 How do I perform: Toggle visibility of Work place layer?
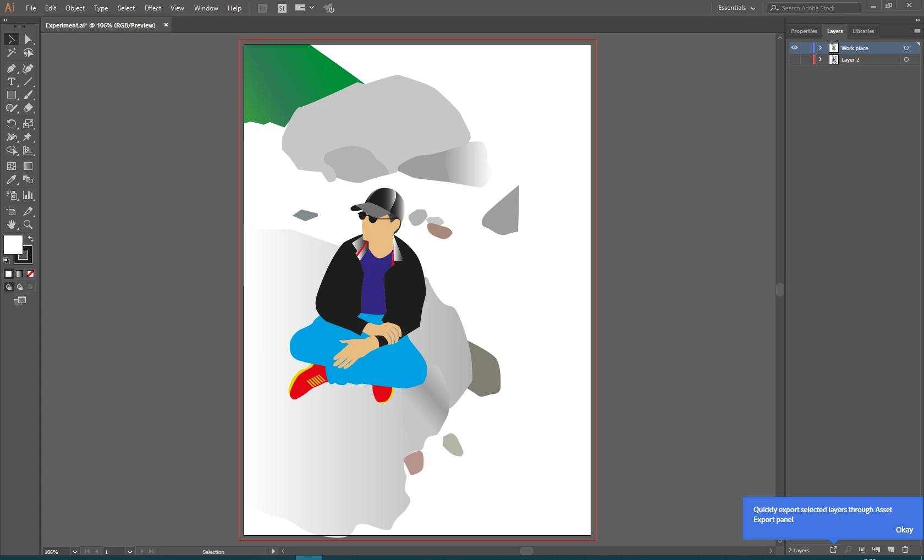click(794, 48)
